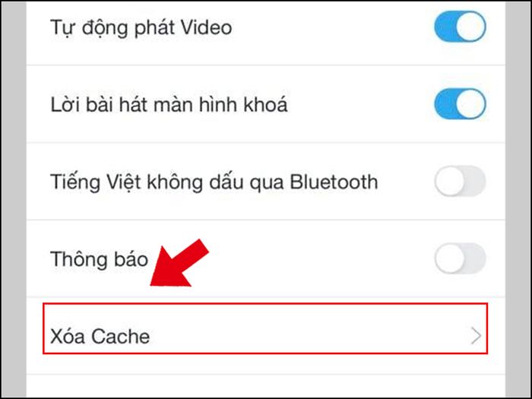Screen dimensions: 532x399
Task: Tap the blue track of the Video autoplay switch
Action: tap(445, 27)
